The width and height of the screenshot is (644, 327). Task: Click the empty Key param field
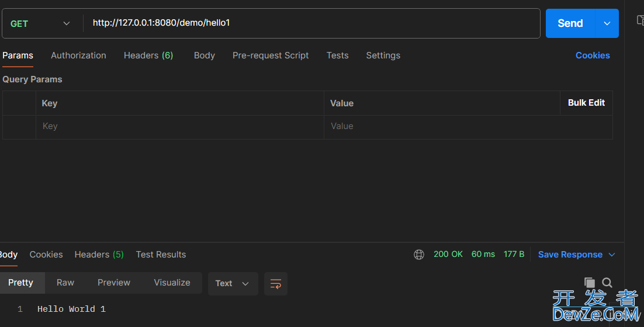click(180, 126)
